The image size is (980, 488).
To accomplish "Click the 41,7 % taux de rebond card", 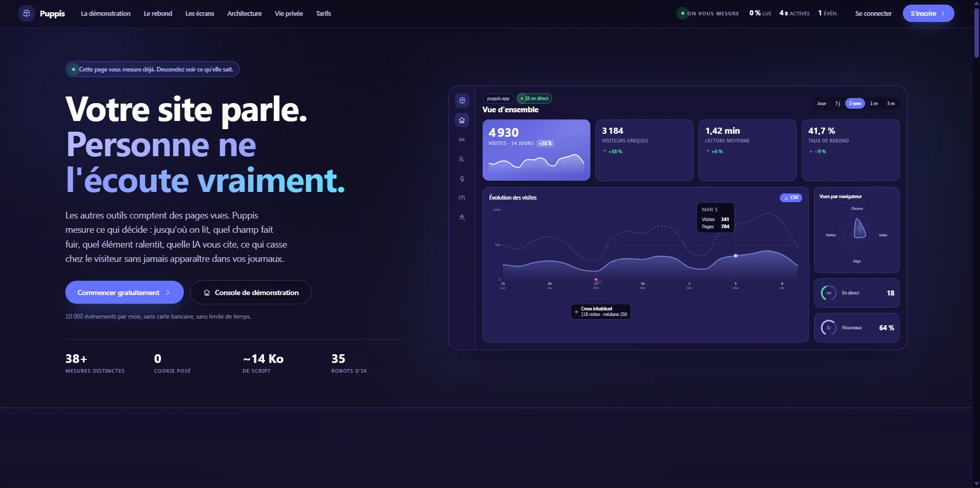I will 851,150.
